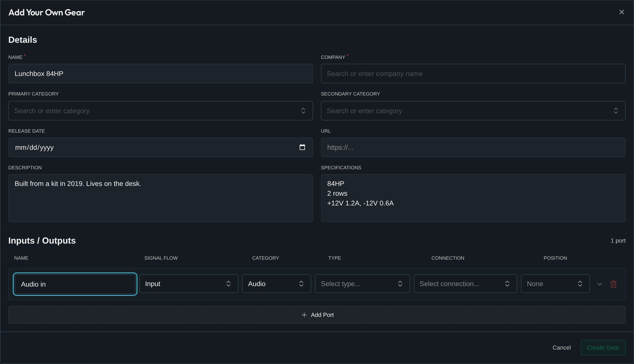
Task: Expand the Audio in port row chevron
Action: pos(600,284)
